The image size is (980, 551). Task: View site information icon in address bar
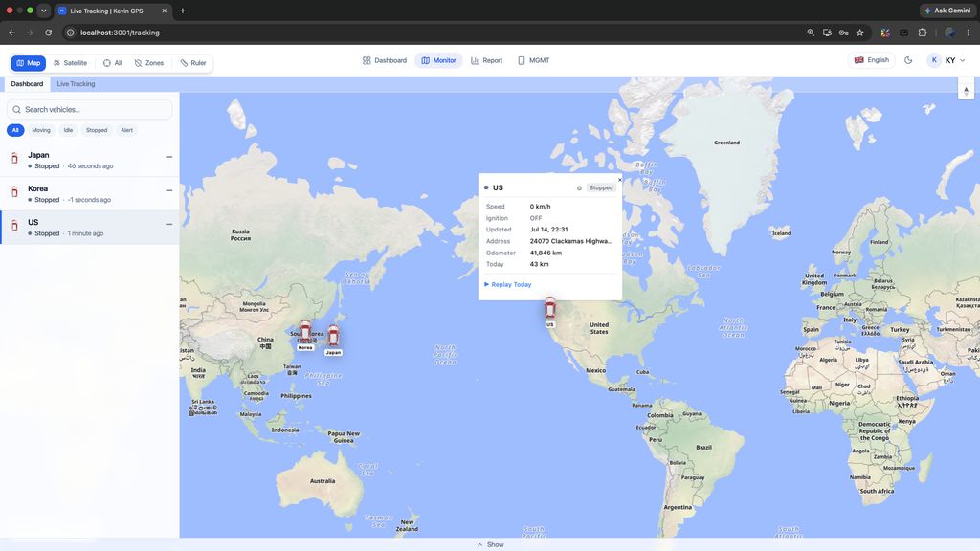click(x=71, y=33)
